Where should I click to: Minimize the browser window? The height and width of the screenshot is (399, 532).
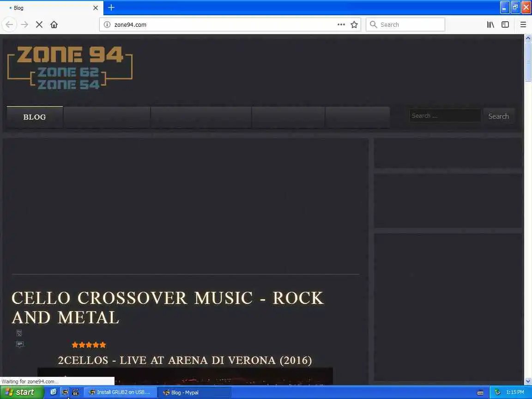pos(504,7)
